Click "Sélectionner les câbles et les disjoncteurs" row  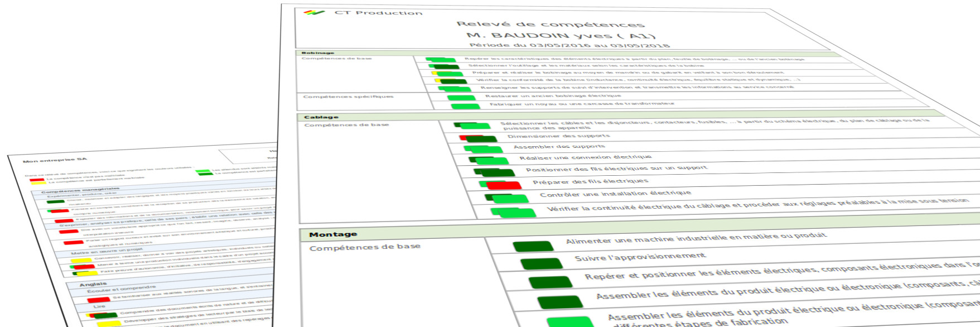click(714, 123)
